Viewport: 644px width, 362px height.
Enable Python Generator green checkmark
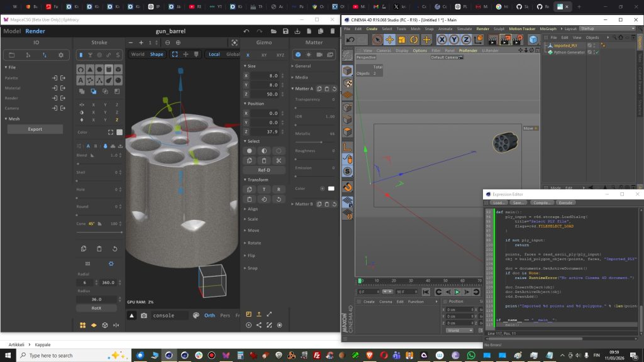click(x=596, y=52)
